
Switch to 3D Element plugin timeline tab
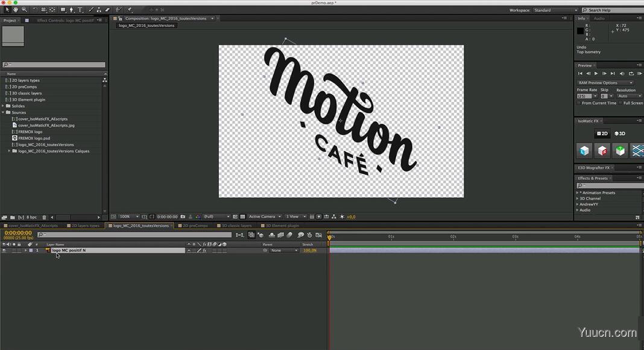click(x=282, y=226)
